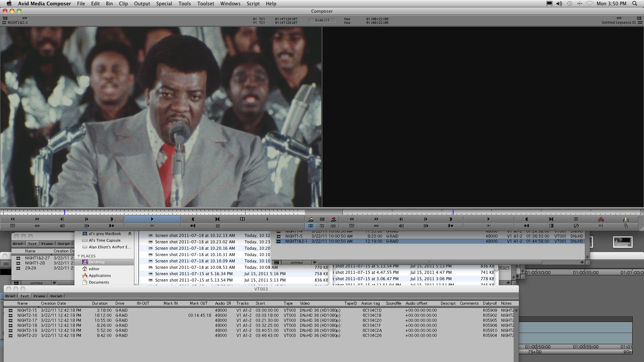
Task: Click Mark Clip under the source monitor
Action: pyautogui.click(x=217, y=219)
